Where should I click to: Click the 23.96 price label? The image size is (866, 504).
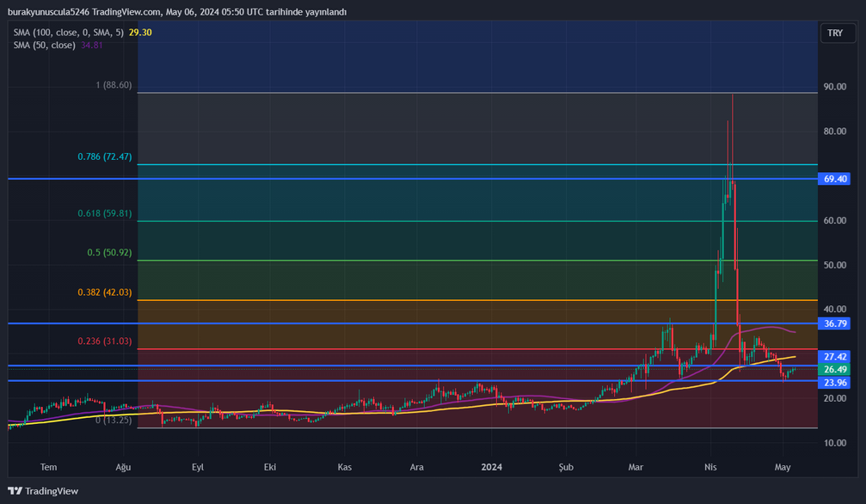coord(834,383)
